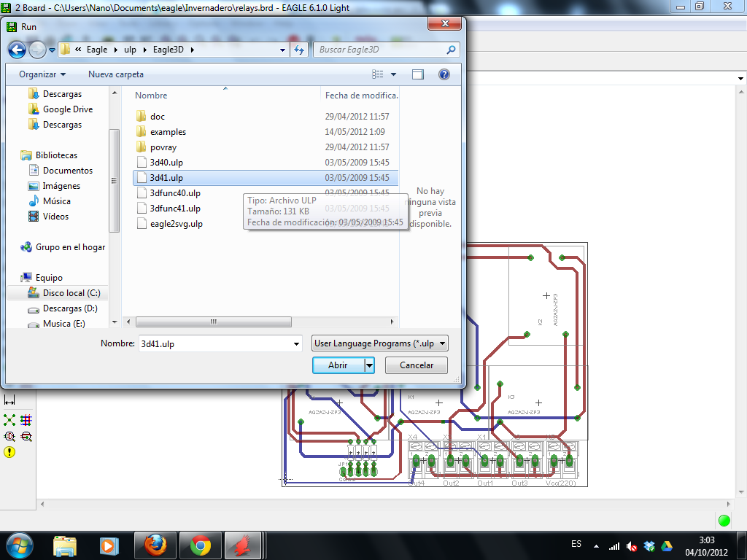Select EAGLE Auto router tool icon
Screen dimensions: 747x560
tap(26, 420)
